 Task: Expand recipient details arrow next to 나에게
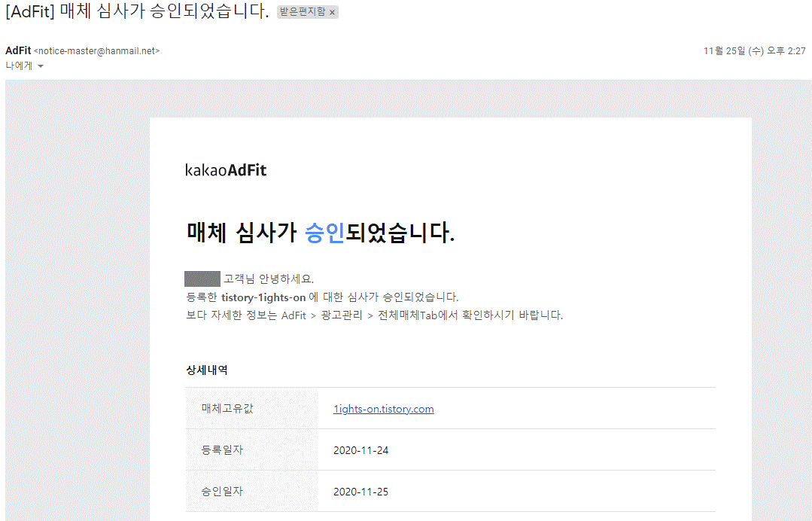(41, 66)
